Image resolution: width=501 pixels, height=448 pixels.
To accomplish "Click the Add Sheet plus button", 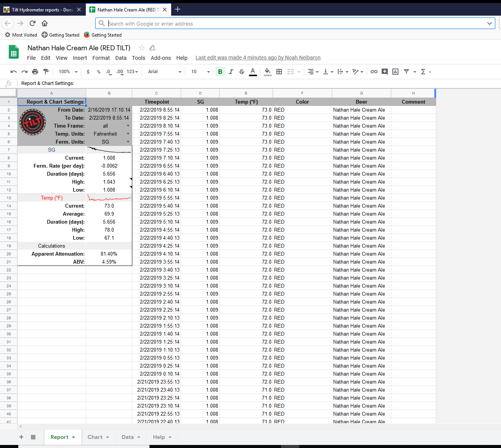I will click(21, 437).
